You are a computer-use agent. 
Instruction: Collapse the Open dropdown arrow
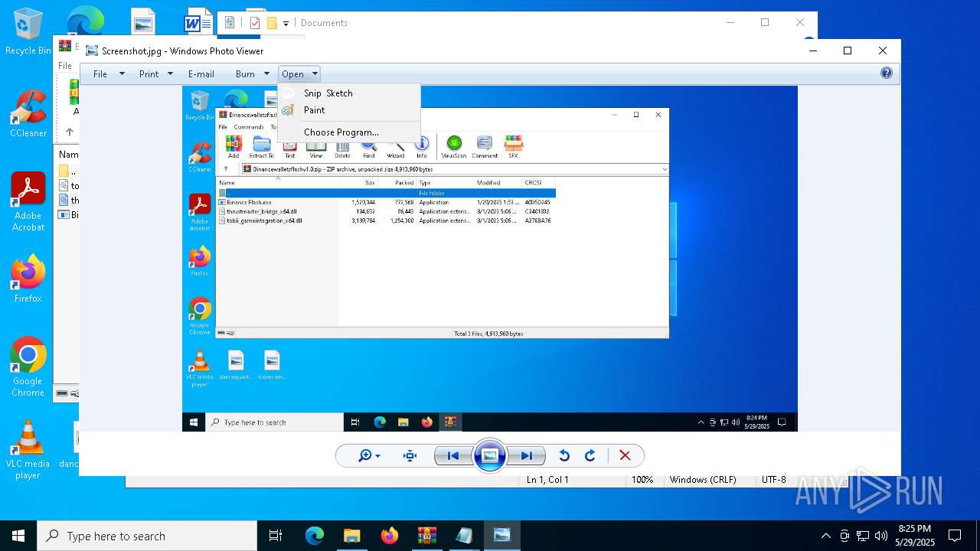coord(315,74)
